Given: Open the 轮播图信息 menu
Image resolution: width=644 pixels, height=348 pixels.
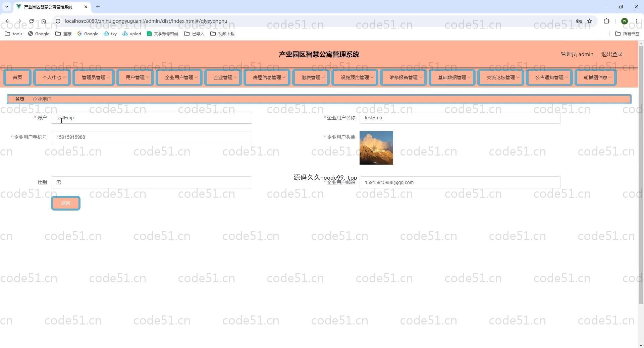Looking at the screenshot, I should coord(596,77).
